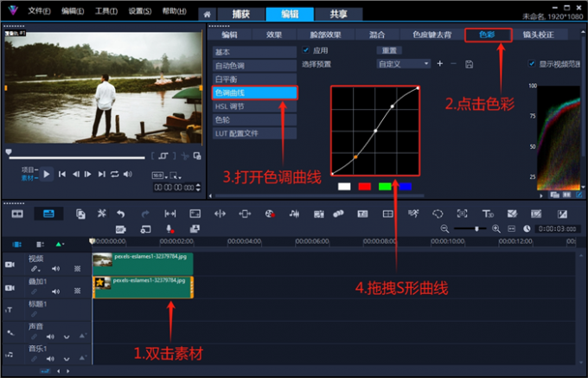588x378 pixels.
Task: Select HSL 调节 option
Action: click(x=254, y=106)
